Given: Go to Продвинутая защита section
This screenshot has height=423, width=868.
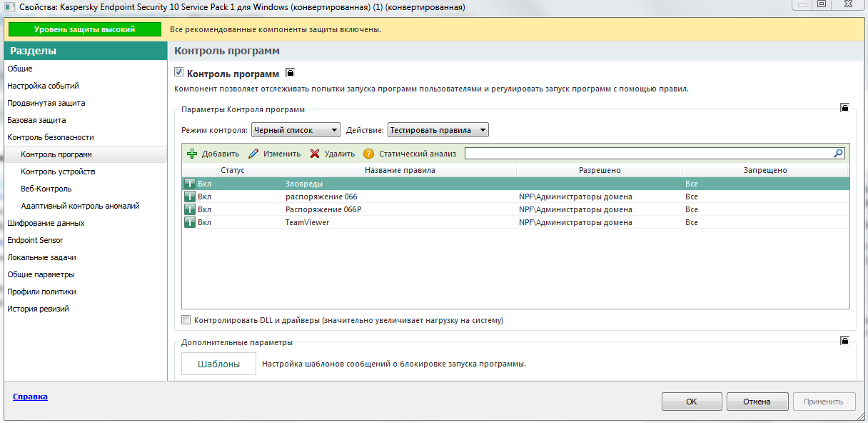Looking at the screenshot, I should click(46, 103).
